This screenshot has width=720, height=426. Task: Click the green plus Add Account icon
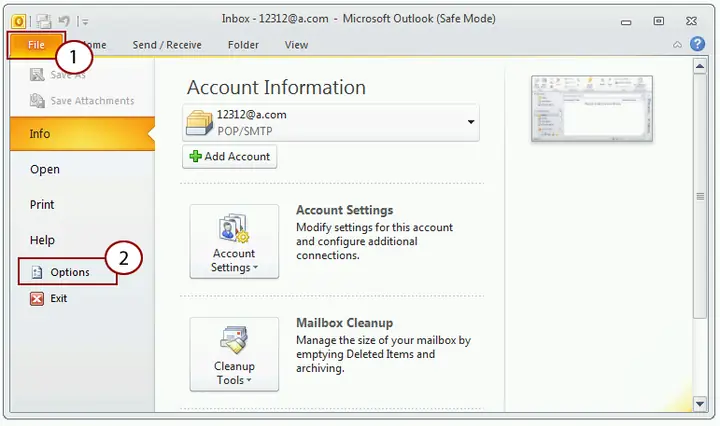click(195, 157)
